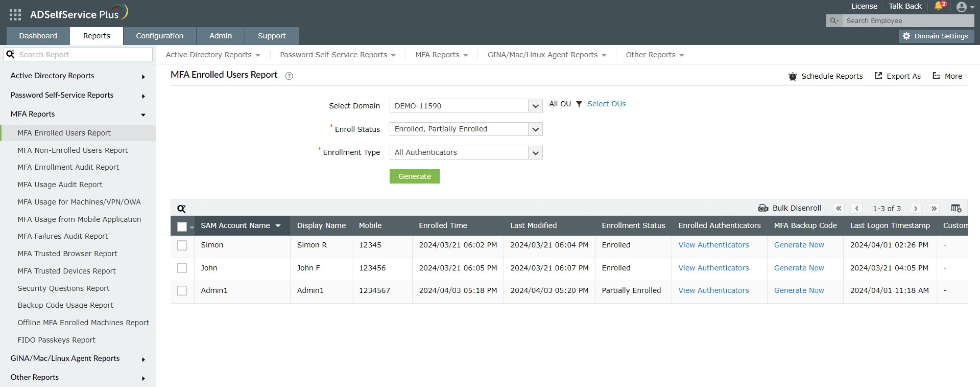Click the Select OUs link
The height and width of the screenshot is (387, 980).
coord(607,104)
